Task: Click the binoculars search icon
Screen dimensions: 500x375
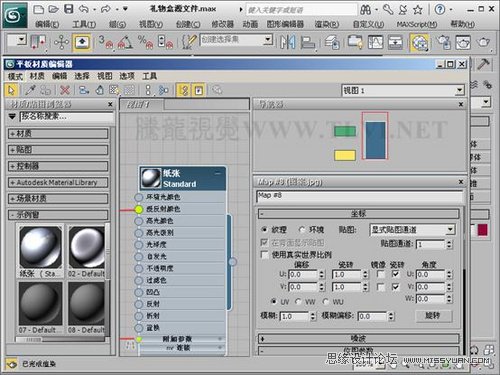Action: pos(365,10)
